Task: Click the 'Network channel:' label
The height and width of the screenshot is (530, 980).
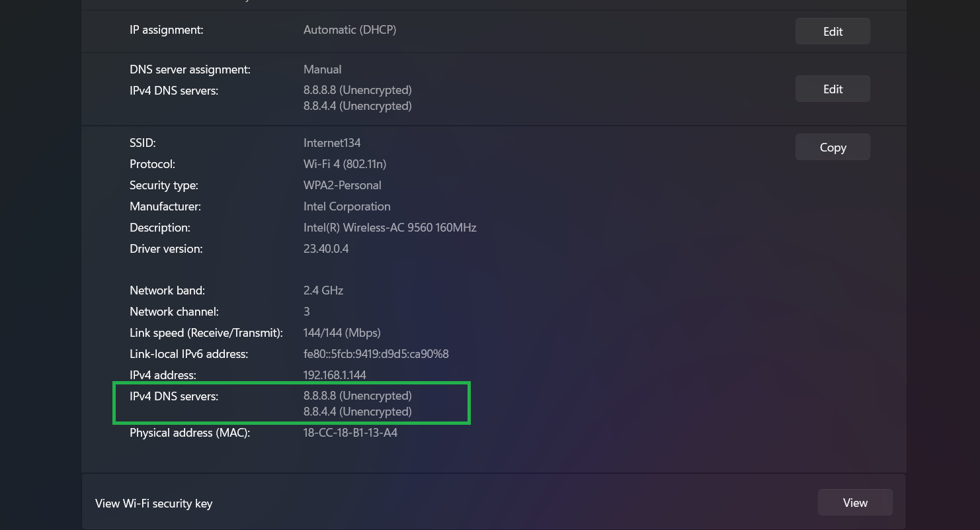Action: click(x=174, y=312)
